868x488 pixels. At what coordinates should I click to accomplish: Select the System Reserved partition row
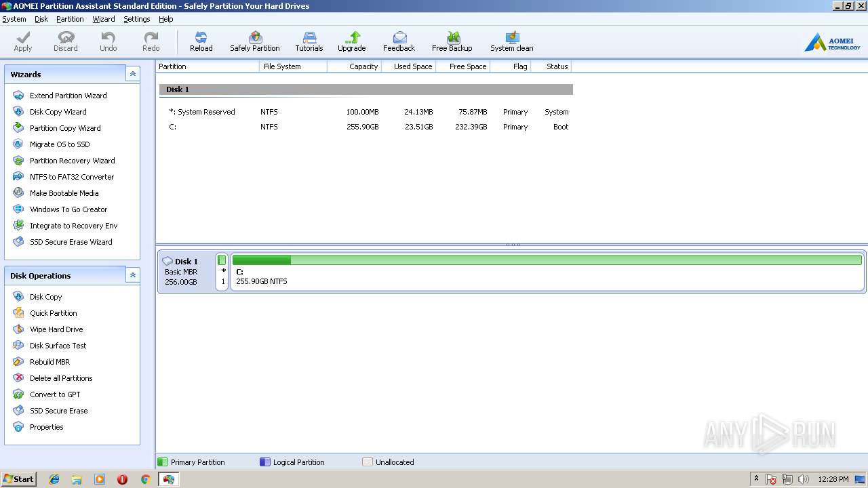point(366,112)
